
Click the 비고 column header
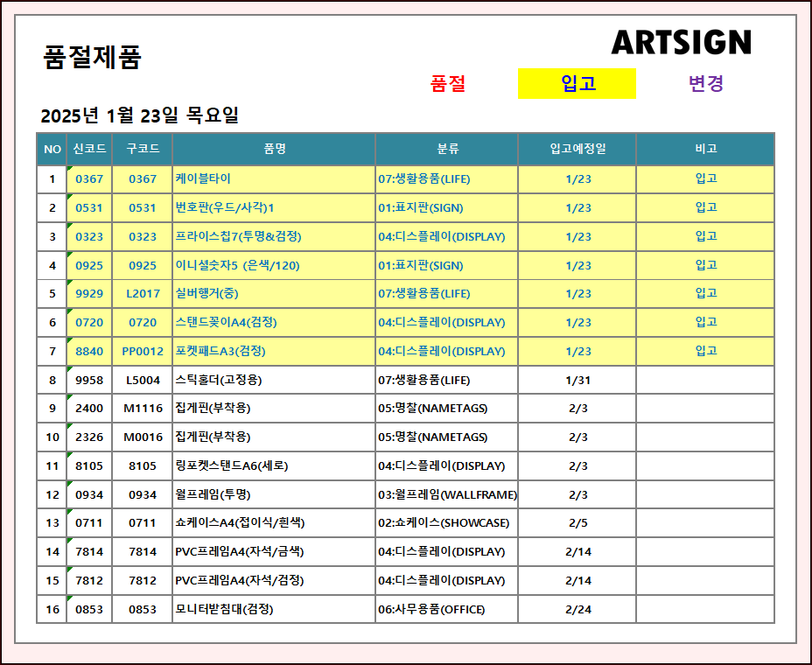[705, 150]
